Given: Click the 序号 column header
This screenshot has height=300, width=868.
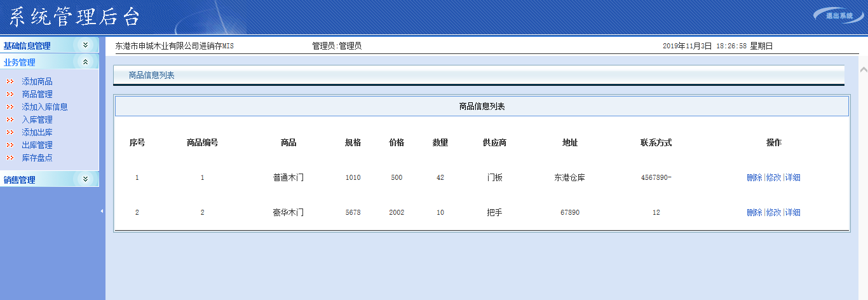Looking at the screenshot, I should (x=137, y=142).
